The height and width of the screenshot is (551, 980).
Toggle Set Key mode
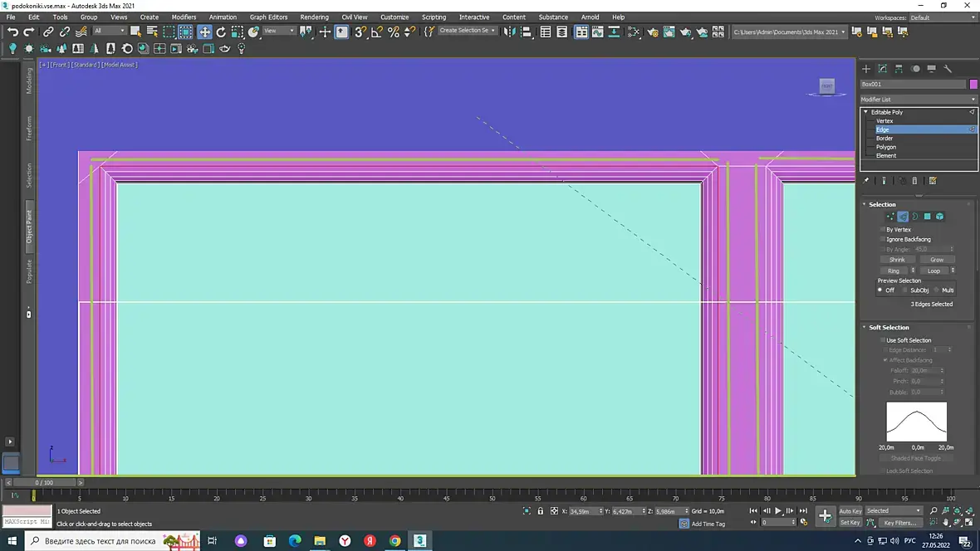coord(850,522)
